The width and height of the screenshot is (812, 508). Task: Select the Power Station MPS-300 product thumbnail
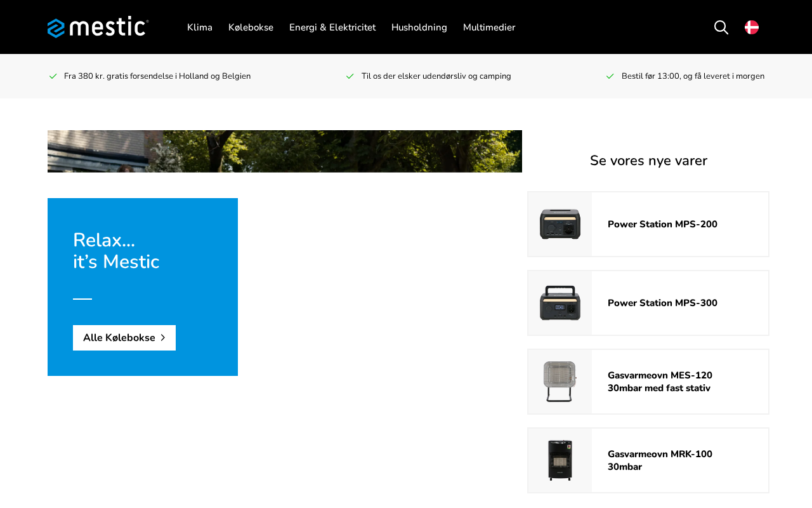point(560,303)
